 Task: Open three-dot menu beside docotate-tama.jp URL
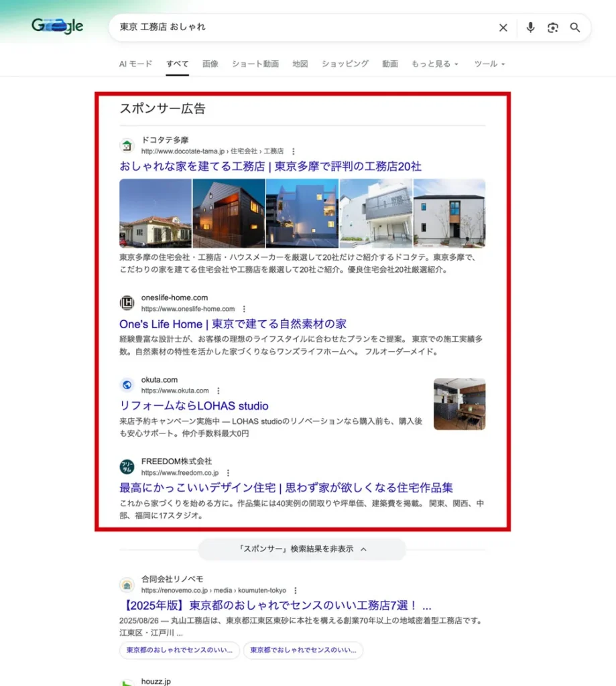pos(293,151)
